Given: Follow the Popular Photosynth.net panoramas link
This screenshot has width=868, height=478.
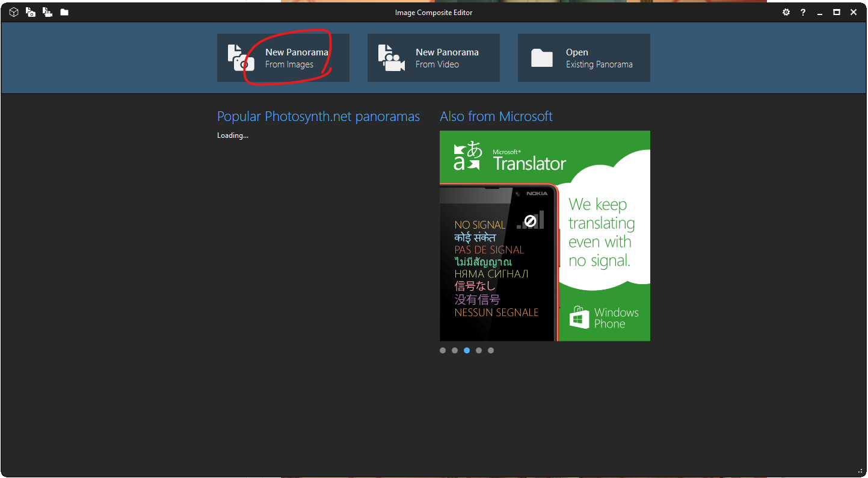Looking at the screenshot, I should [x=318, y=117].
